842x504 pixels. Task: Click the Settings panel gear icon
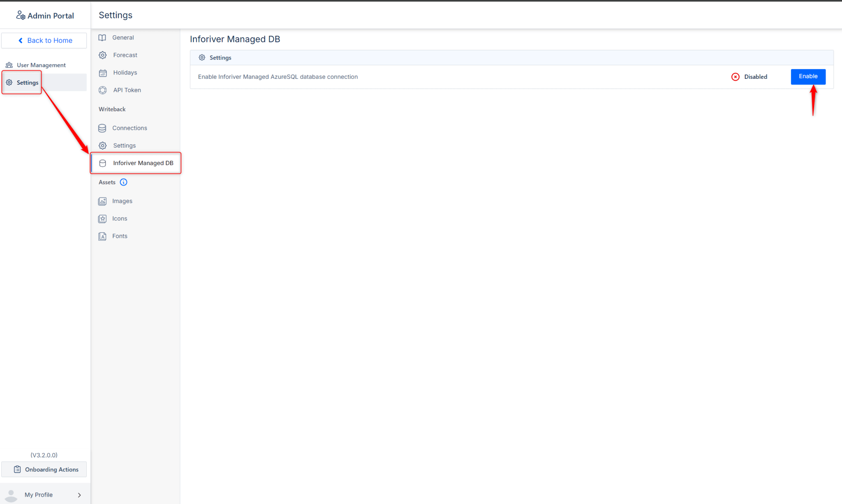click(x=202, y=58)
